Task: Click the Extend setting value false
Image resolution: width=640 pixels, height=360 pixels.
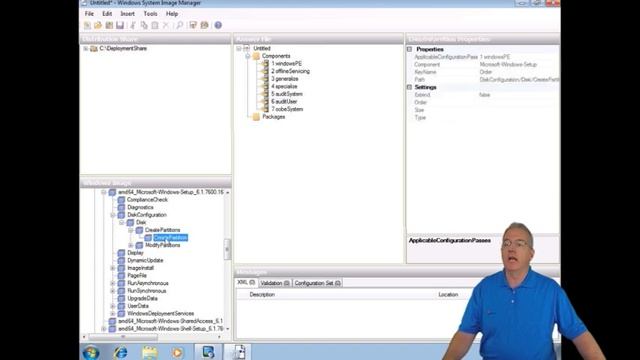Action: 484,95
